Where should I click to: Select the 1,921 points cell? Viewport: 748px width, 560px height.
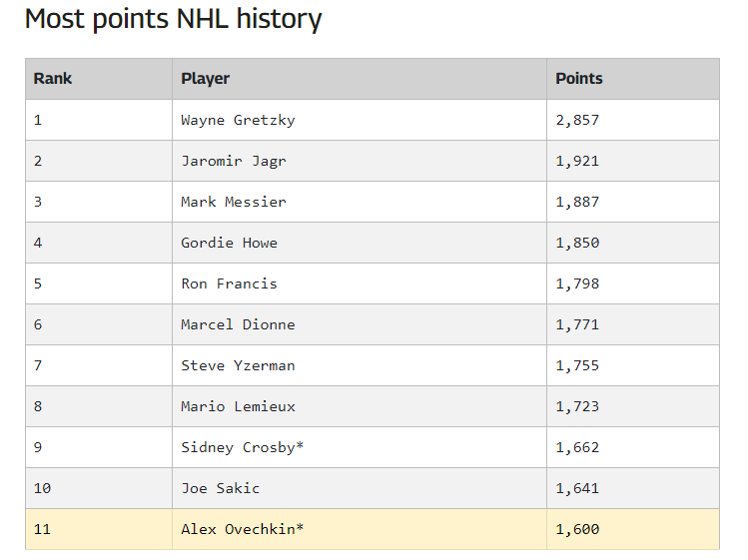(x=633, y=161)
